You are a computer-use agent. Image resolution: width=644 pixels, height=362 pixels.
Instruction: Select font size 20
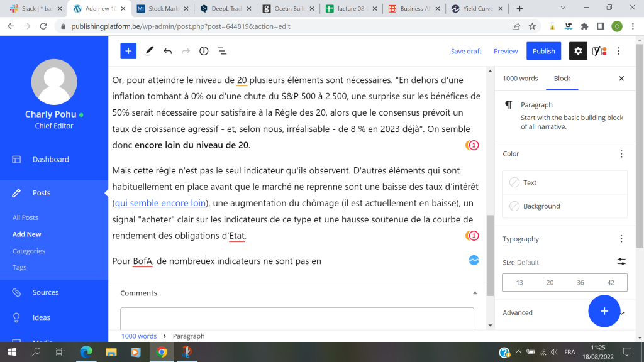point(550,283)
